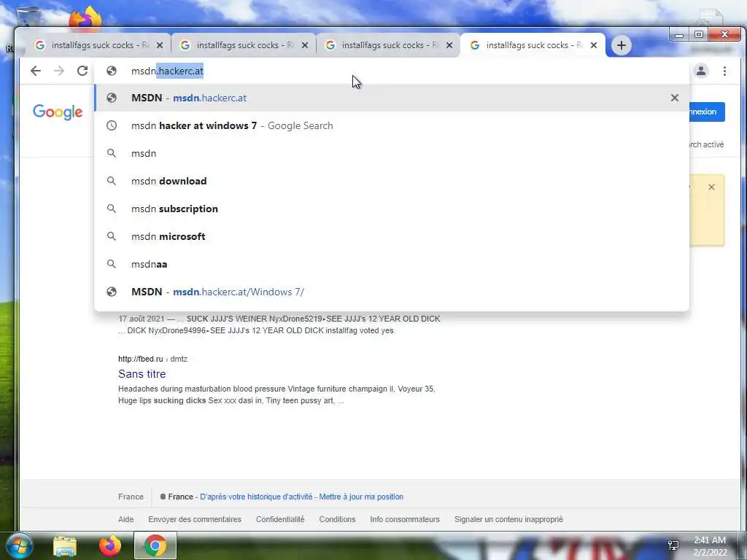The width and height of the screenshot is (747, 560).
Task: Click the globe icon in the address bar
Action: click(112, 71)
